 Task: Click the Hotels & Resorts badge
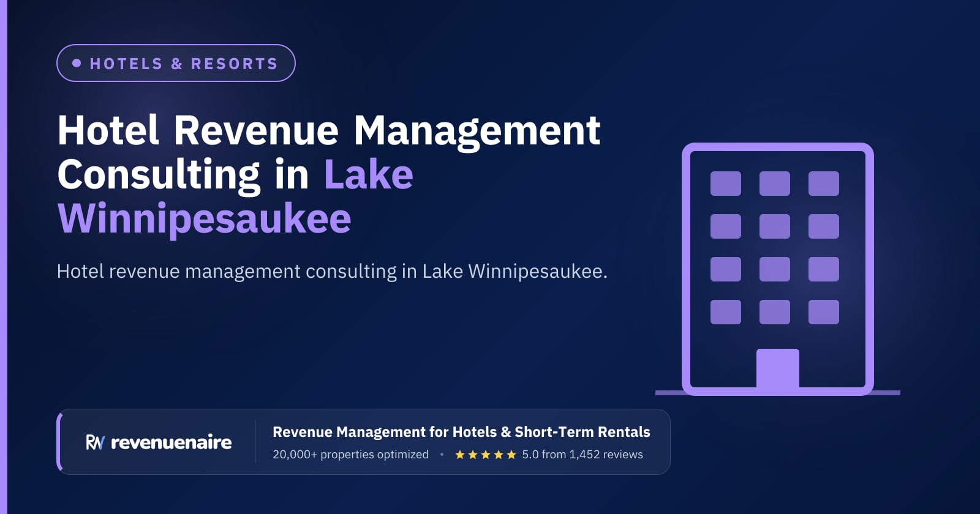(x=176, y=63)
